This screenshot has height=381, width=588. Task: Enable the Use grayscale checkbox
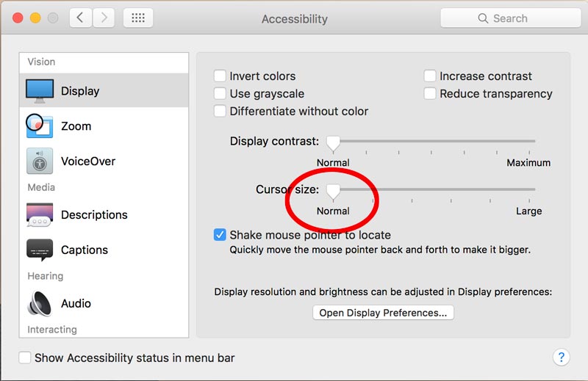220,94
